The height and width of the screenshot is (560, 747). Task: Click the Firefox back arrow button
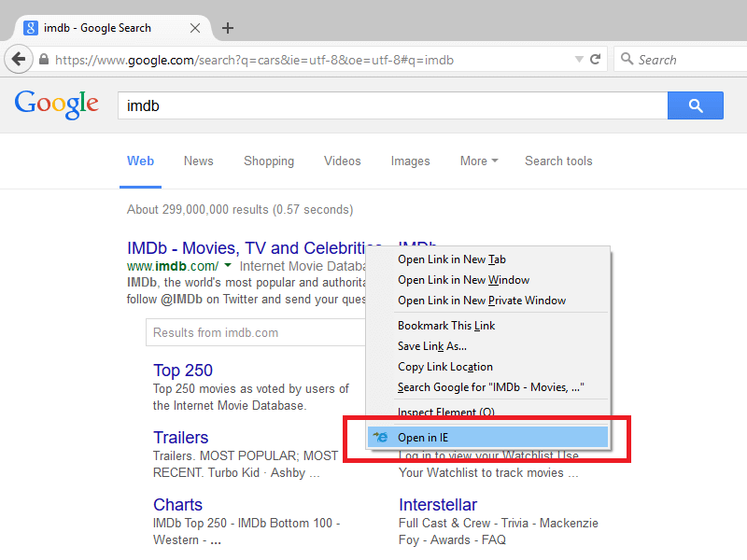pyautogui.click(x=19, y=60)
